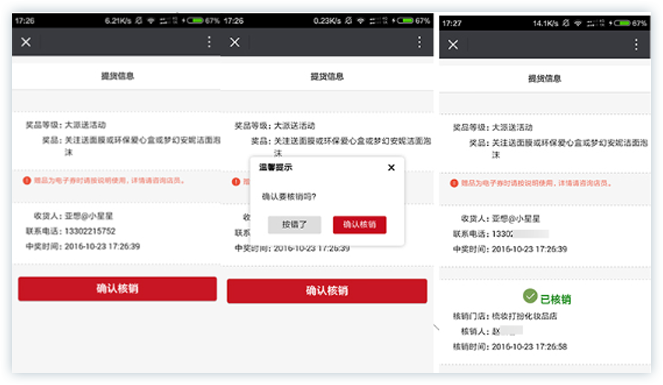Click 提货信息 title on third screen
The image size is (663, 385).
click(545, 78)
